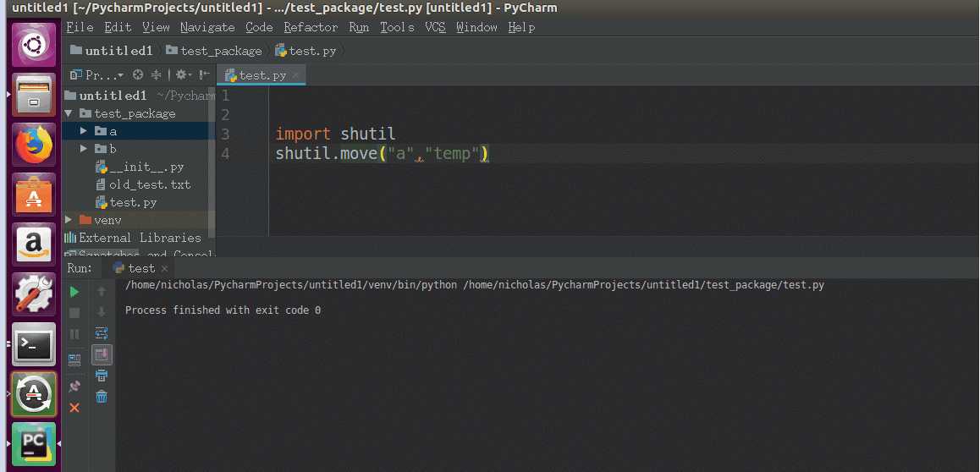The height and width of the screenshot is (472, 980).
Task: Open the Code menu
Action: (259, 27)
